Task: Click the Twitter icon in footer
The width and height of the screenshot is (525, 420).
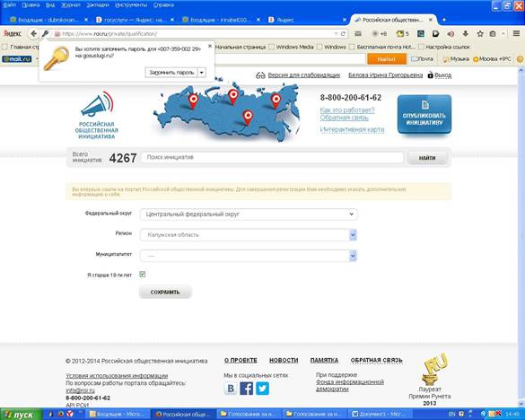Action: tap(262, 389)
